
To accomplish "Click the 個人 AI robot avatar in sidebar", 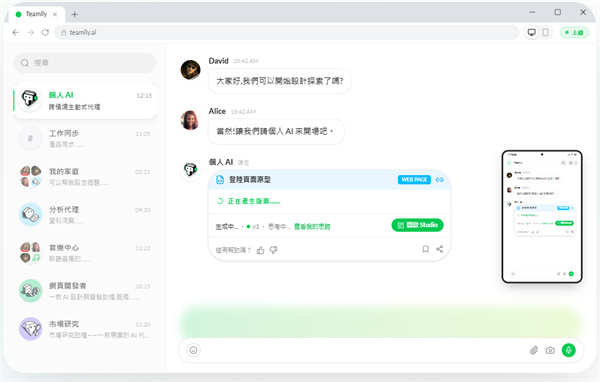I will coord(30,100).
